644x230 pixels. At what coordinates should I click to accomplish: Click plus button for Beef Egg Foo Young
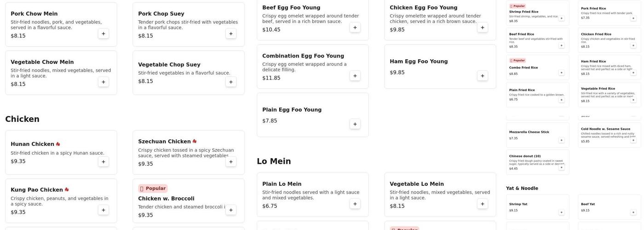[x=355, y=28]
